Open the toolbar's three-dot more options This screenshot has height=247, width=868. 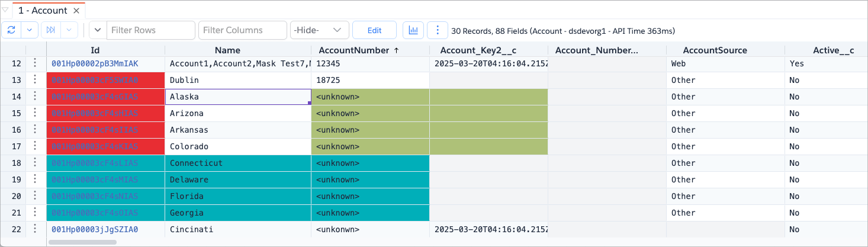(x=437, y=30)
